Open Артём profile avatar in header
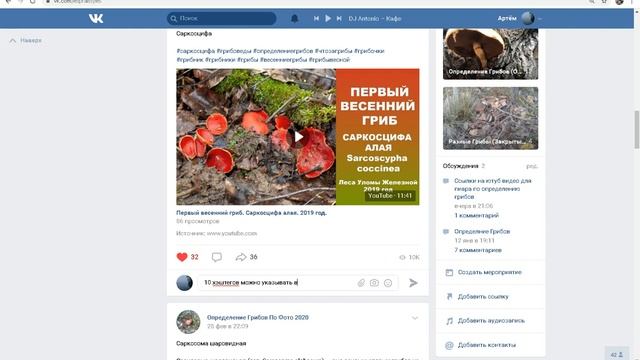This screenshot has width=640, height=360. pyautogui.click(x=528, y=18)
